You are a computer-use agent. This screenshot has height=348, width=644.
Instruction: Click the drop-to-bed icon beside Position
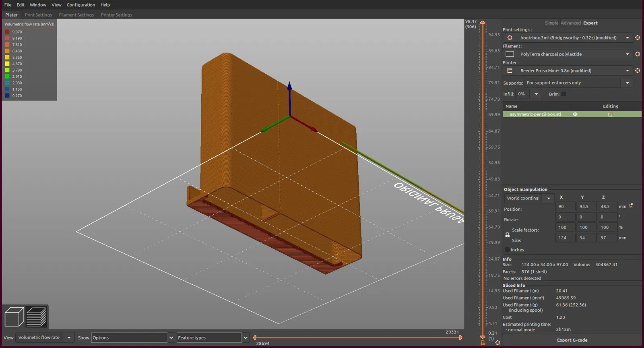point(631,206)
